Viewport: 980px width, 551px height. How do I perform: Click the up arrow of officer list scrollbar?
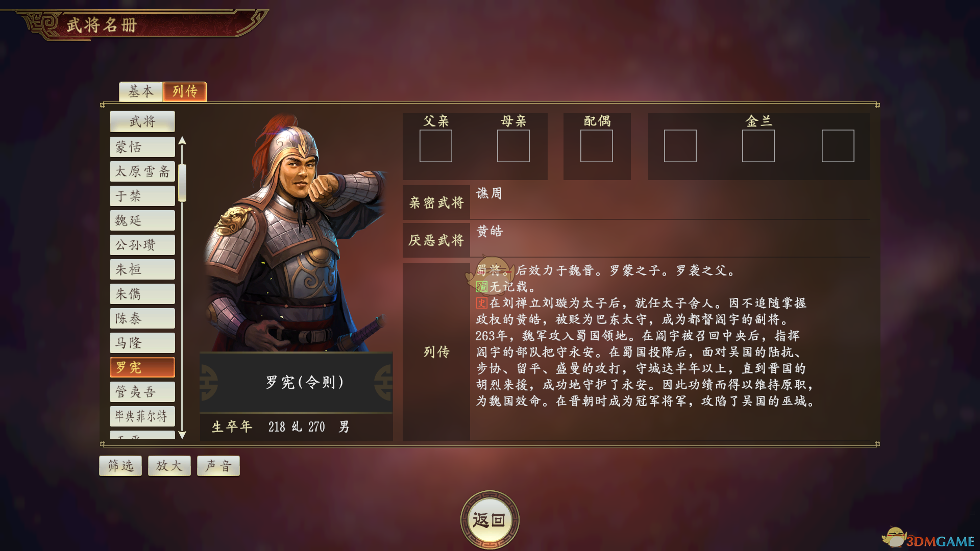pyautogui.click(x=182, y=141)
